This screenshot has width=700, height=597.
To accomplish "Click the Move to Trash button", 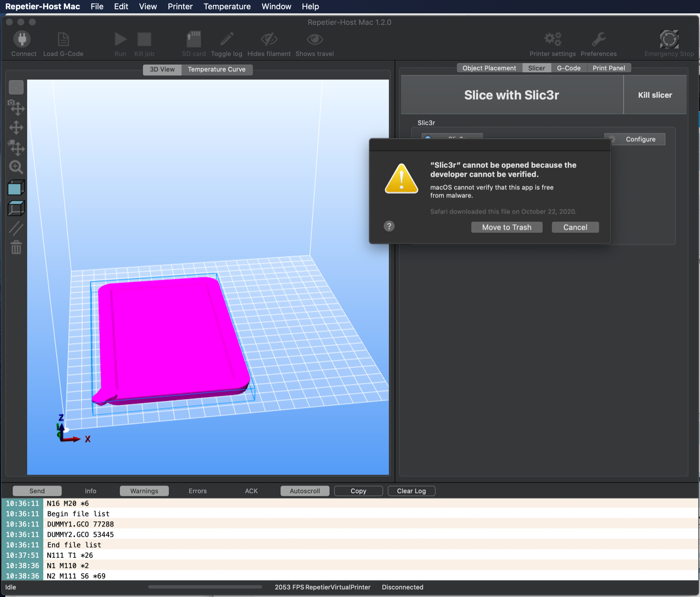I will click(x=507, y=227).
